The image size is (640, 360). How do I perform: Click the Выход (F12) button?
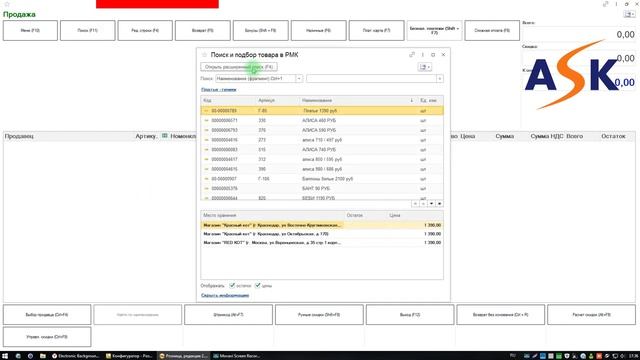pyautogui.click(x=410, y=315)
